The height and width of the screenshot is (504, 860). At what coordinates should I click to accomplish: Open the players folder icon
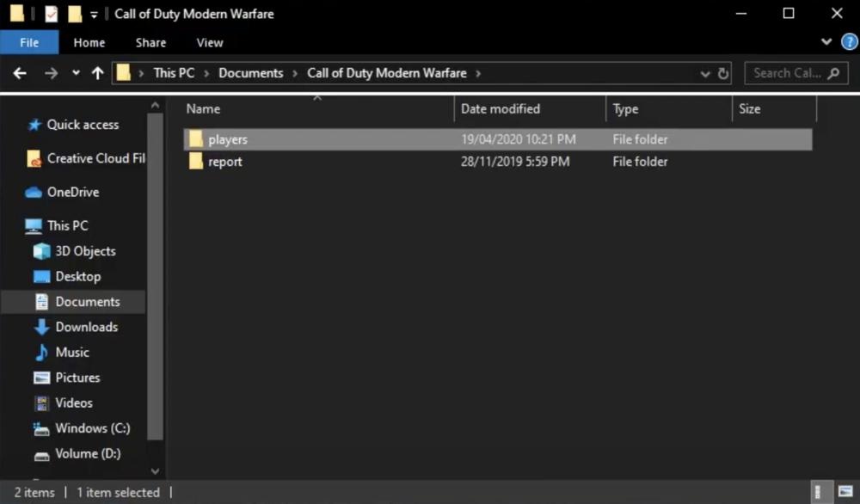pyautogui.click(x=196, y=139)
